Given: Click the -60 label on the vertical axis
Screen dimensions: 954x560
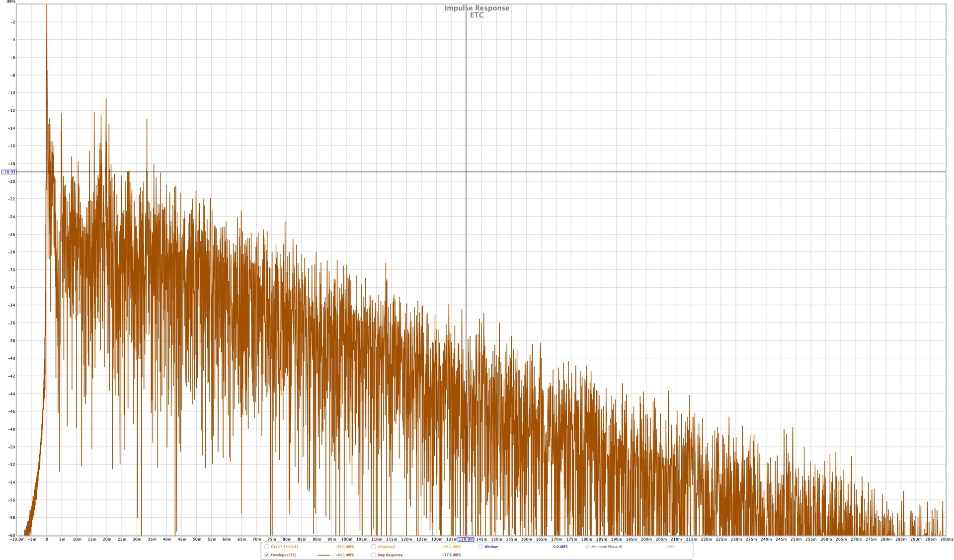Looking at the screenshot, I should pyautogui.click(x=11, y=535).
